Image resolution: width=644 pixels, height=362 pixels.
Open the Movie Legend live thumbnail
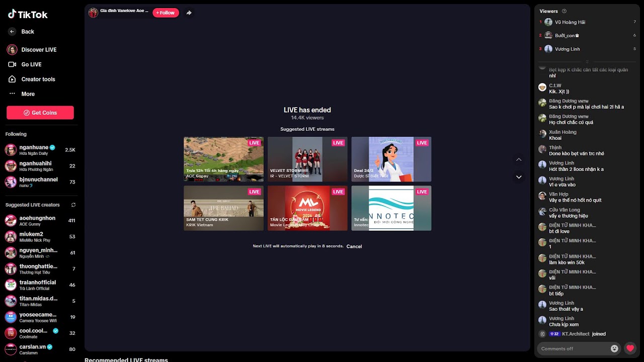[x=307, y=208]
